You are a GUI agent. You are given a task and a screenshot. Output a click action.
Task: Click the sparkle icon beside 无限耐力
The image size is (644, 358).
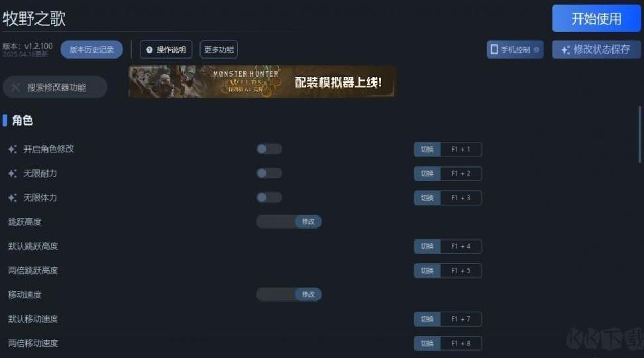click(x=13, y=174)
